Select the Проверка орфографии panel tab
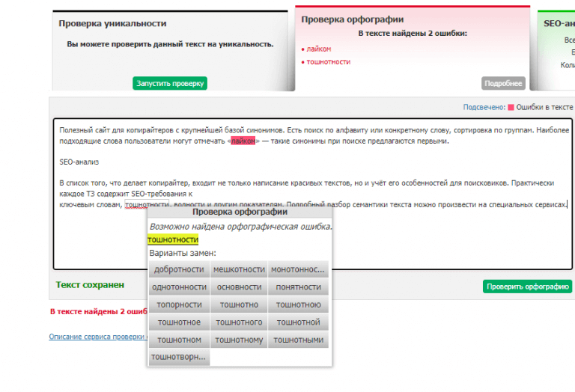This screenshot has height=392, width=575. [352, 19]
